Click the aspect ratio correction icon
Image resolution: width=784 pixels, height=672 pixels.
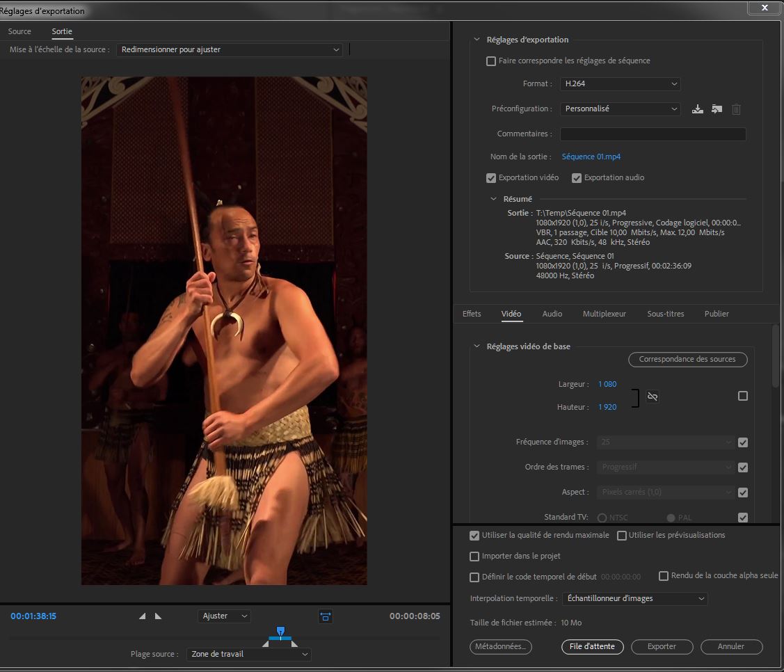(326, 616)
